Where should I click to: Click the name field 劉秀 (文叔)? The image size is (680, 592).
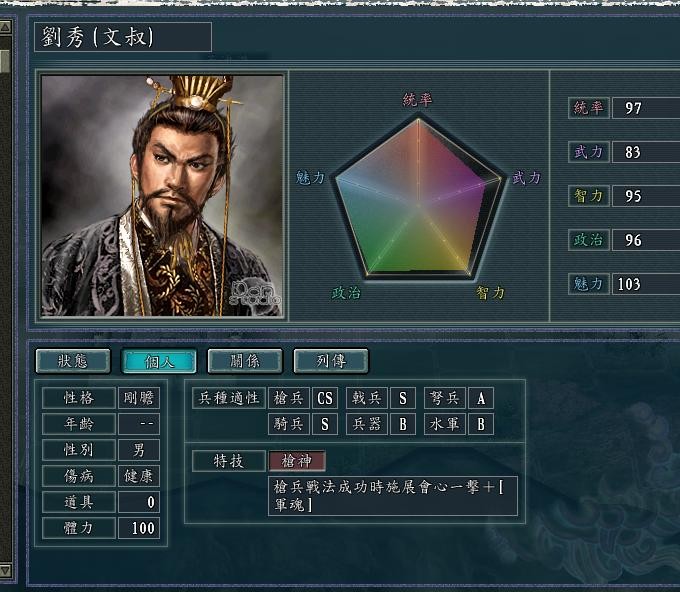123,37
